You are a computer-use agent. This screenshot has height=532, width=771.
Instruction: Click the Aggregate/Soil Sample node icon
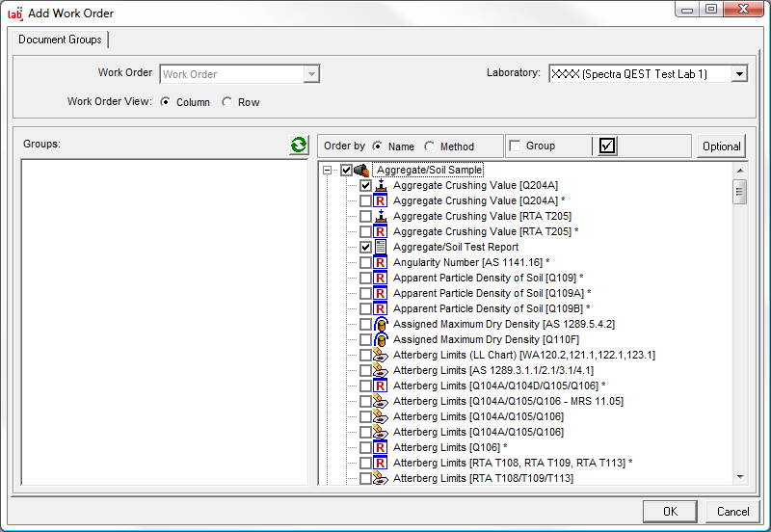(x=362, y=171)
